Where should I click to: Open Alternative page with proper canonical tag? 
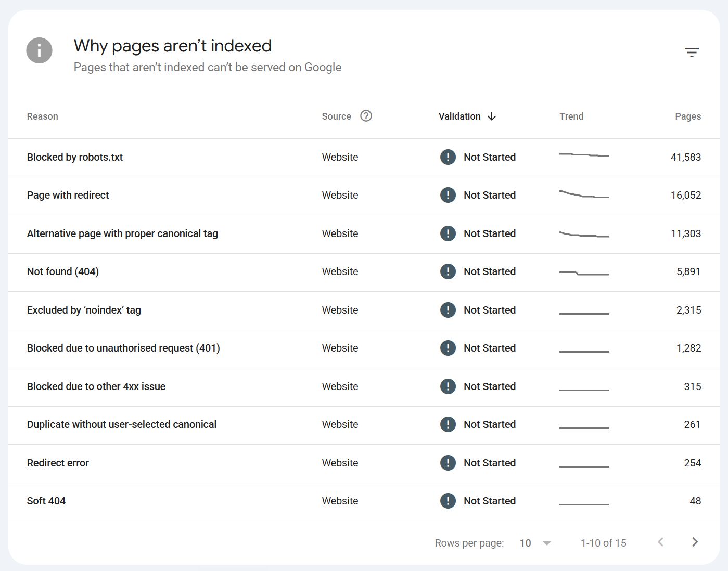tap(122, 233)
